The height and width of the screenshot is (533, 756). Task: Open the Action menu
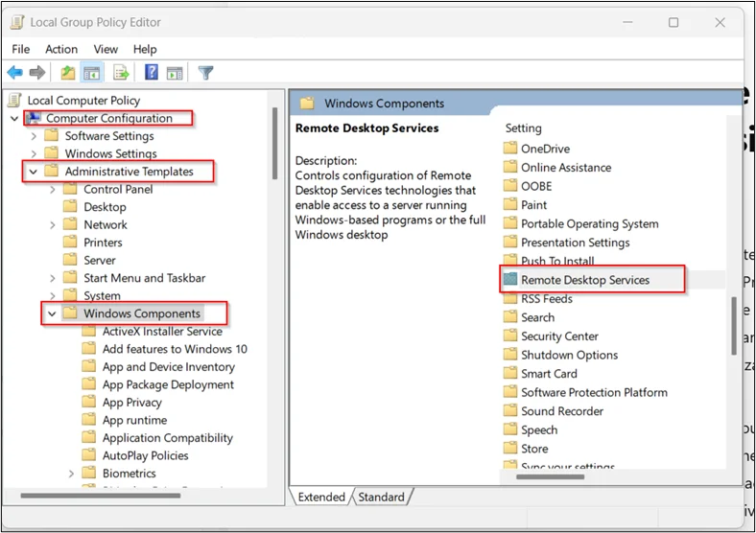click(61, 49)
